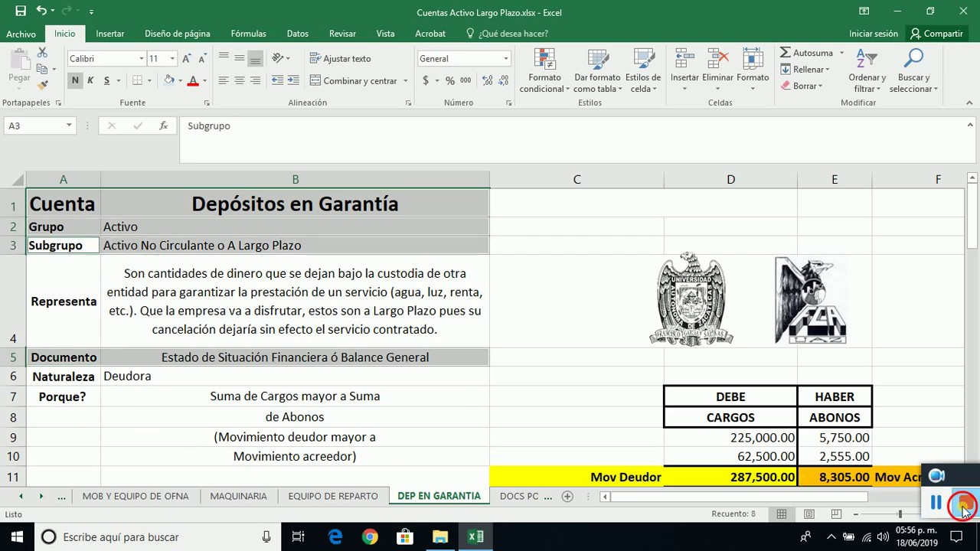Center text horizontally

coord(240,80)
